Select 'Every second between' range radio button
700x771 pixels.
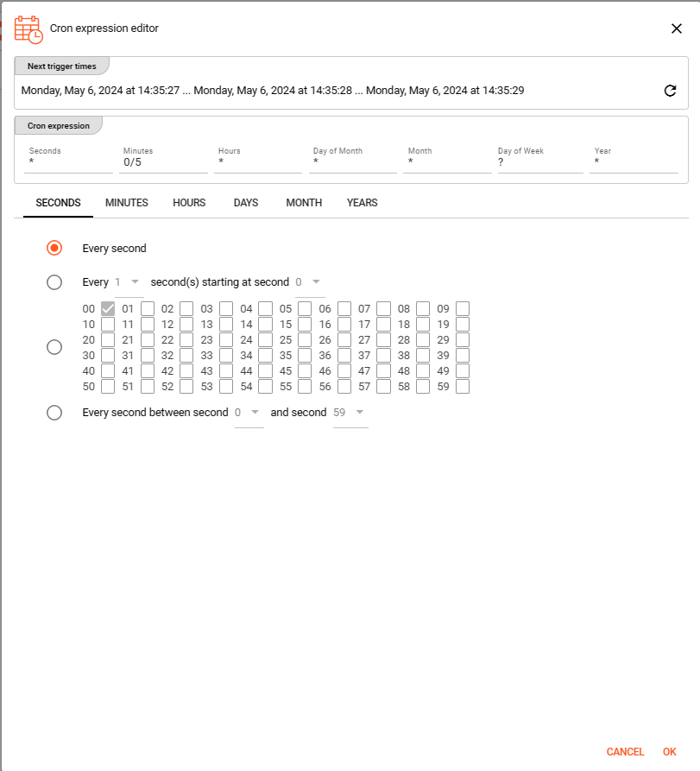click(x=54, y=413)
